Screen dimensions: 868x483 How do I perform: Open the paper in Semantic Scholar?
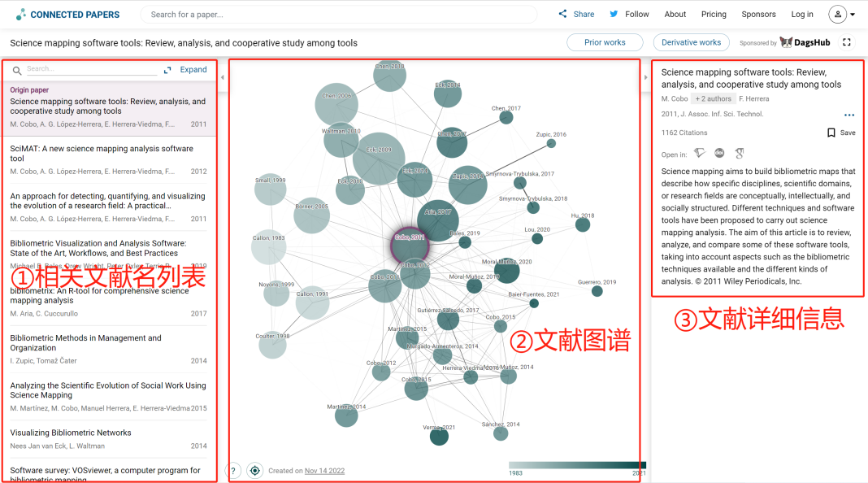[701, 153]
